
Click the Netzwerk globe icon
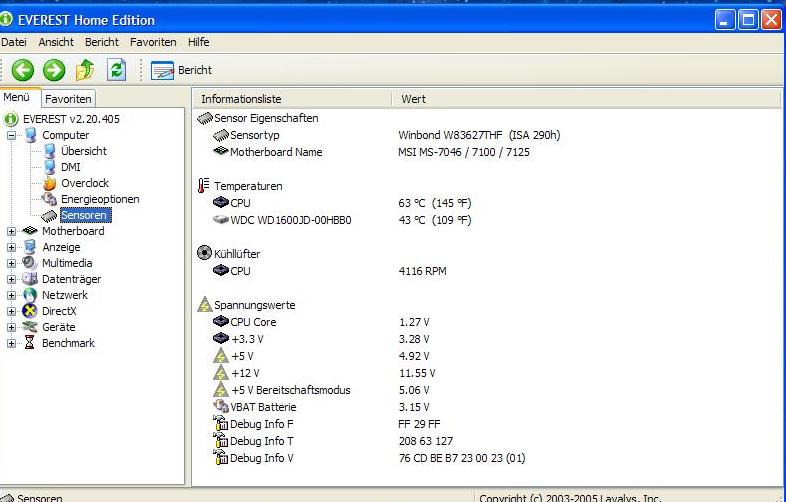coord(30,295)
